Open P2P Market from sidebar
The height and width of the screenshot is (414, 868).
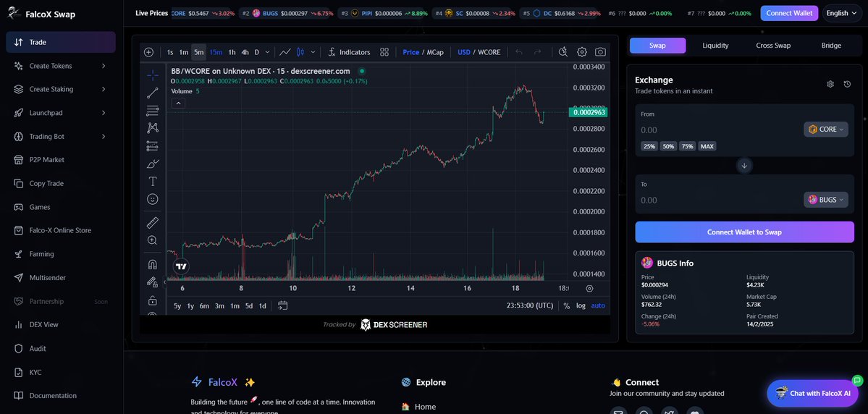(x=61, y=160)
